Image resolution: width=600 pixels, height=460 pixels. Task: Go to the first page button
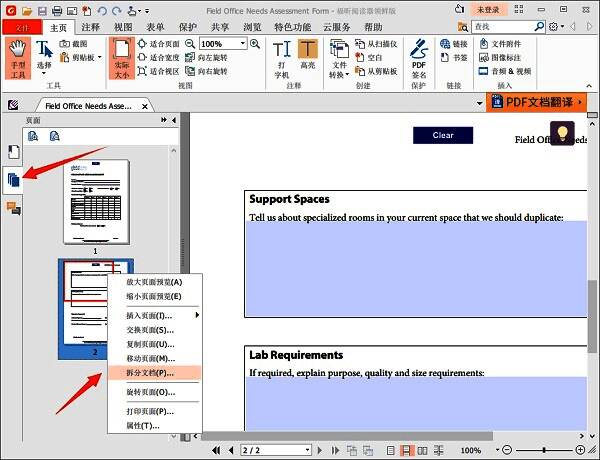(216, 451)
